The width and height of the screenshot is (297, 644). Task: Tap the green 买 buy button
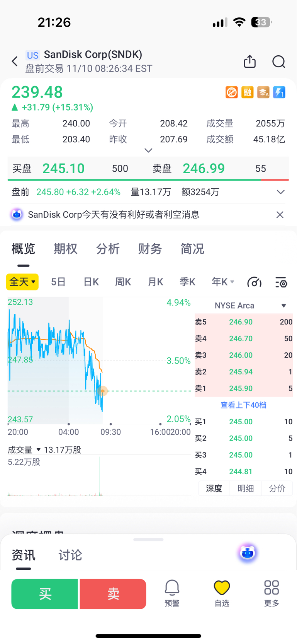(45, 594)
